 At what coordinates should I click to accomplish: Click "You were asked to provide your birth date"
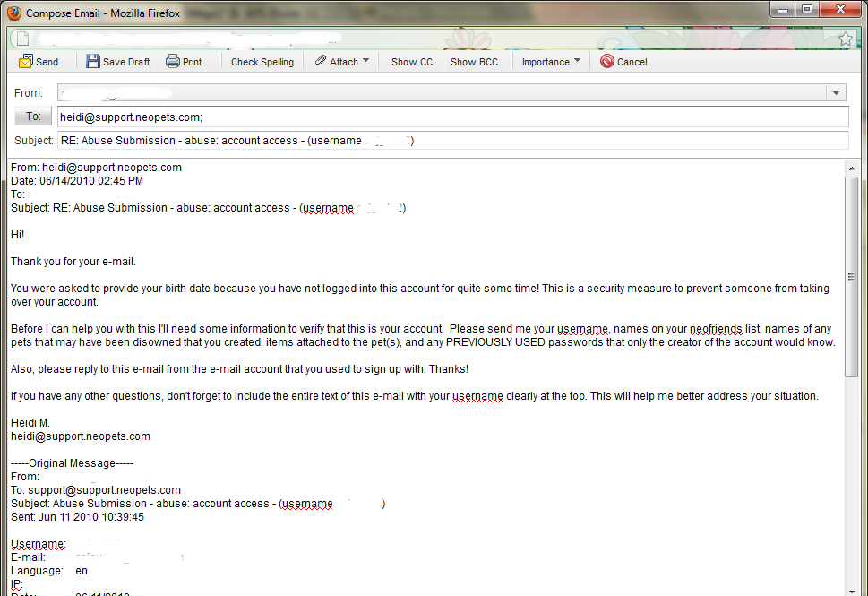click(111, 289)
